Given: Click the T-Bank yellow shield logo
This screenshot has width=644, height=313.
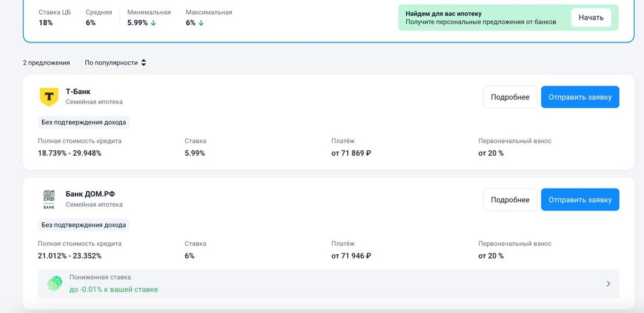Looking at the screenshot, I should (49, 97).
